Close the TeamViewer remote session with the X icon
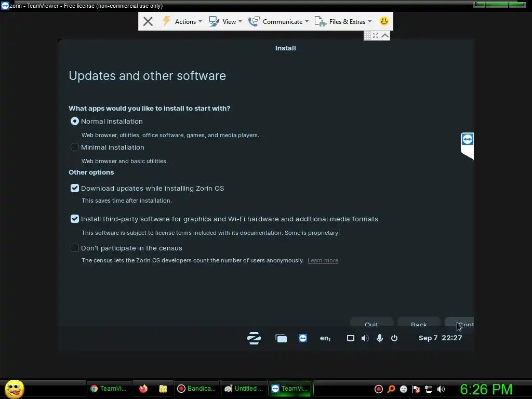 click(148, 21)
